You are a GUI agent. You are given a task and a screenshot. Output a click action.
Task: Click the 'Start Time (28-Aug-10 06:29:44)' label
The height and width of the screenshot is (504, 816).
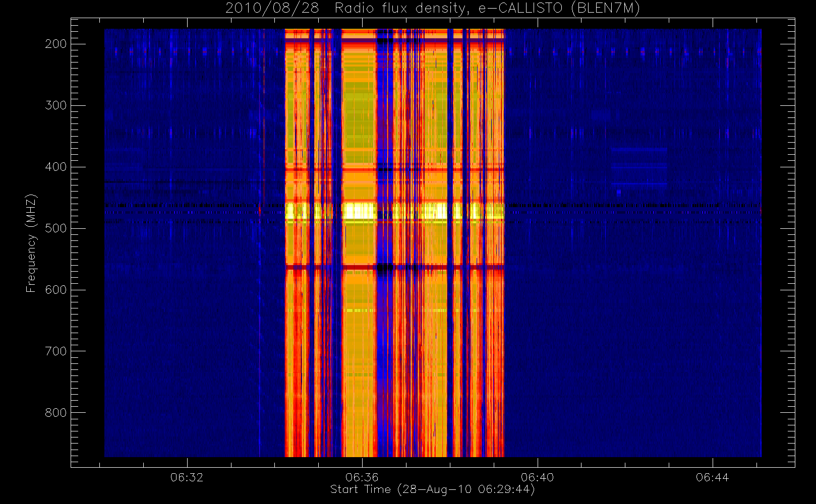(x=432, y=489)
